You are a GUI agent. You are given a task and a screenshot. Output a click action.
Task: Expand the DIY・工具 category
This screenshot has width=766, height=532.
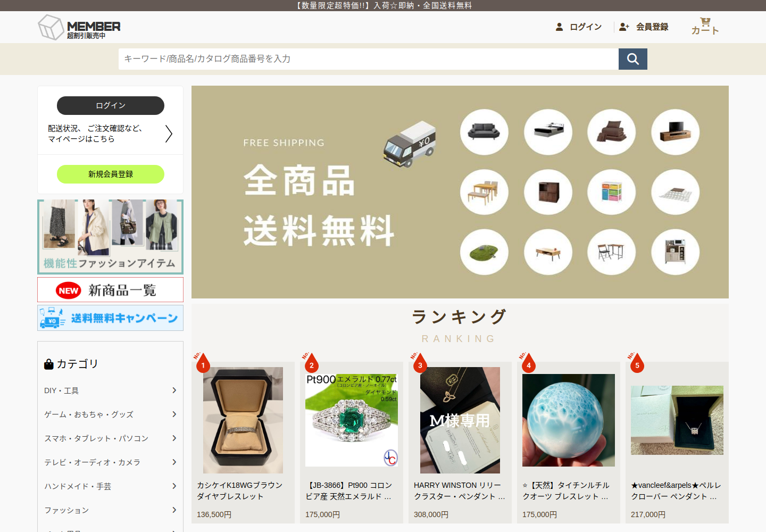111,390
